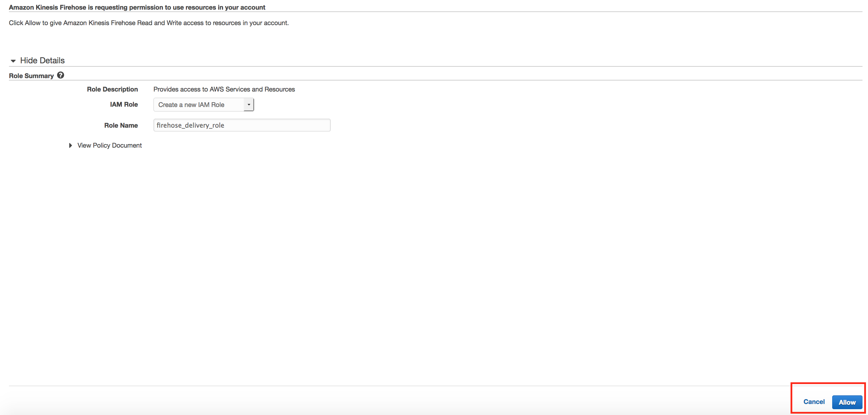The image size is (868, 415).
Task: Click the Role Description label
Action: coord(112,89)
